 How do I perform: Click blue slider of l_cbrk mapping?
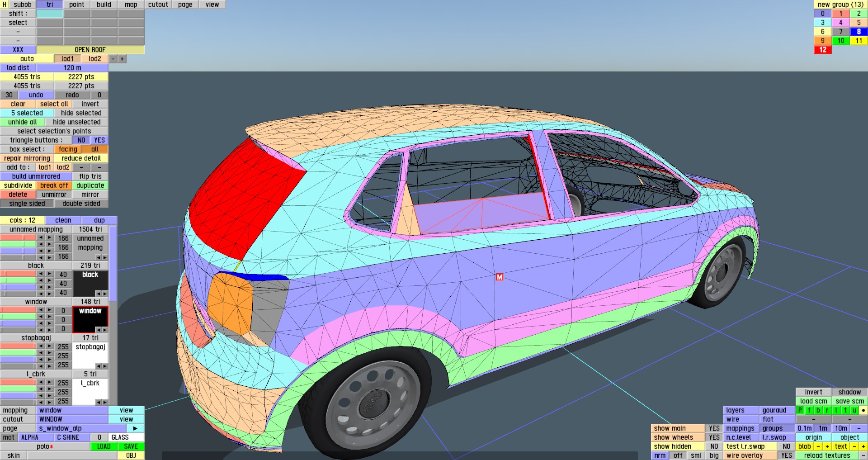pyautogui.click(x=18, y=395)
